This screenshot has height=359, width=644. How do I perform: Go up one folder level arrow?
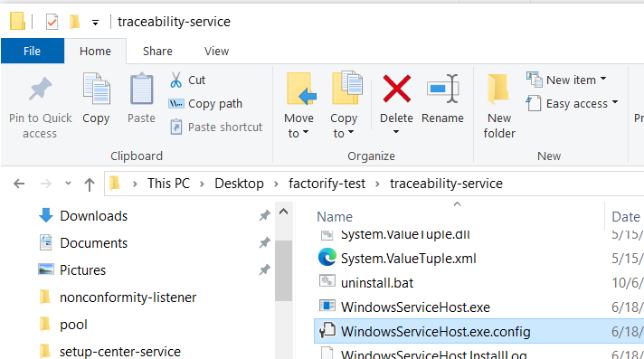pos(90,184)
